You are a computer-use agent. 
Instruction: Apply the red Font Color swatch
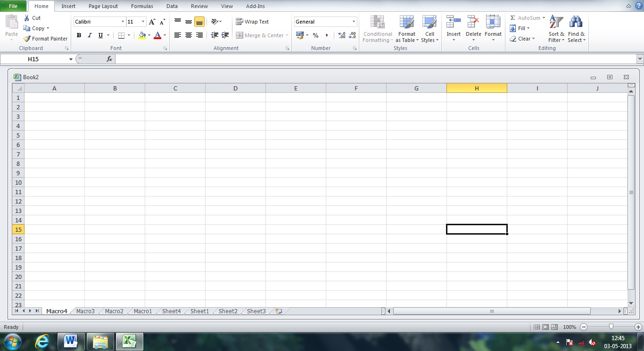click(157, 35)
